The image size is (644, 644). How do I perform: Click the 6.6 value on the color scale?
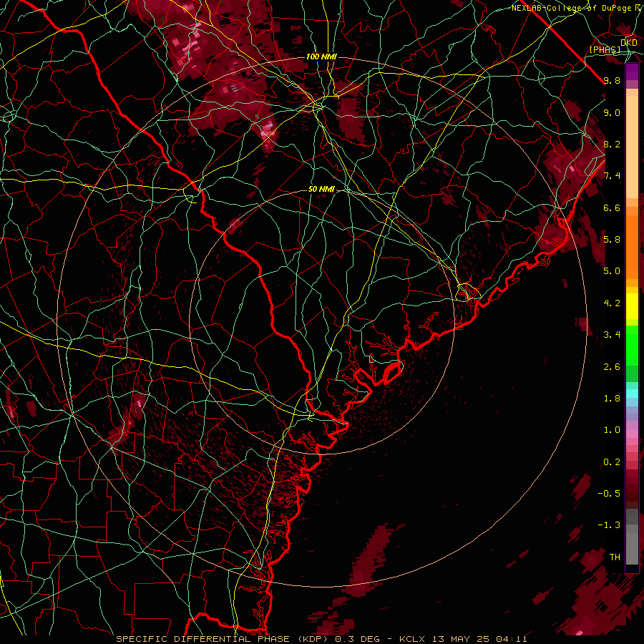tap(612, 208)
